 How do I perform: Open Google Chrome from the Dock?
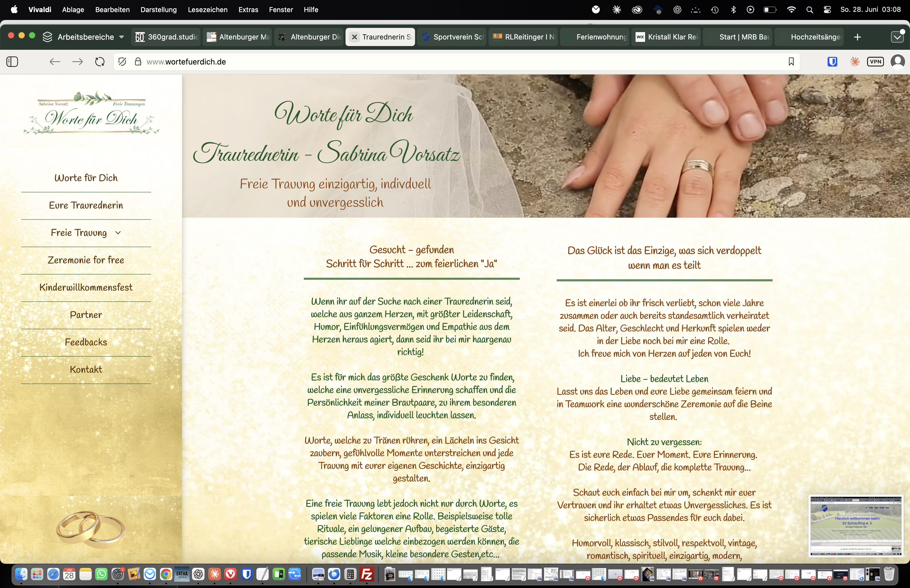pyautogui.click(x=166, y=574)
